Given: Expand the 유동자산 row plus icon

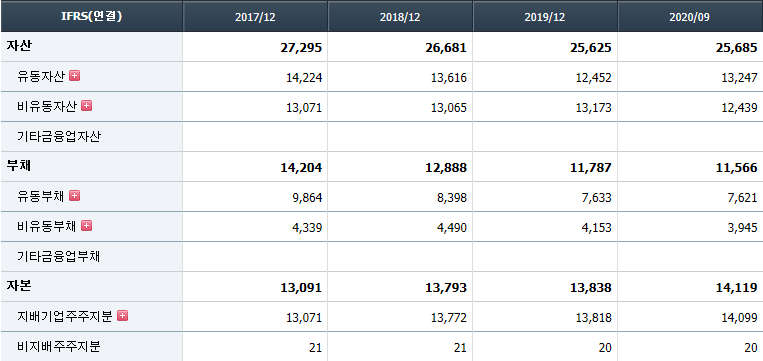Looking at the screenshot, I should (74, 75).
